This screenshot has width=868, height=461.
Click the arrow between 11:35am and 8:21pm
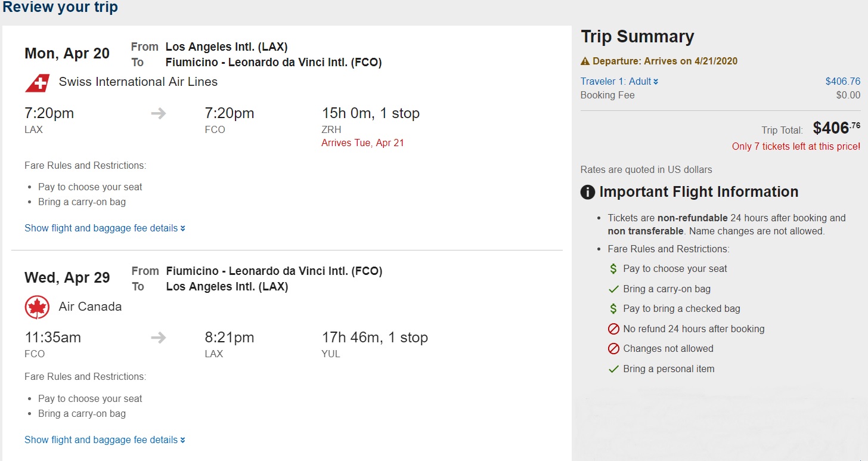(x=158, y=338)
